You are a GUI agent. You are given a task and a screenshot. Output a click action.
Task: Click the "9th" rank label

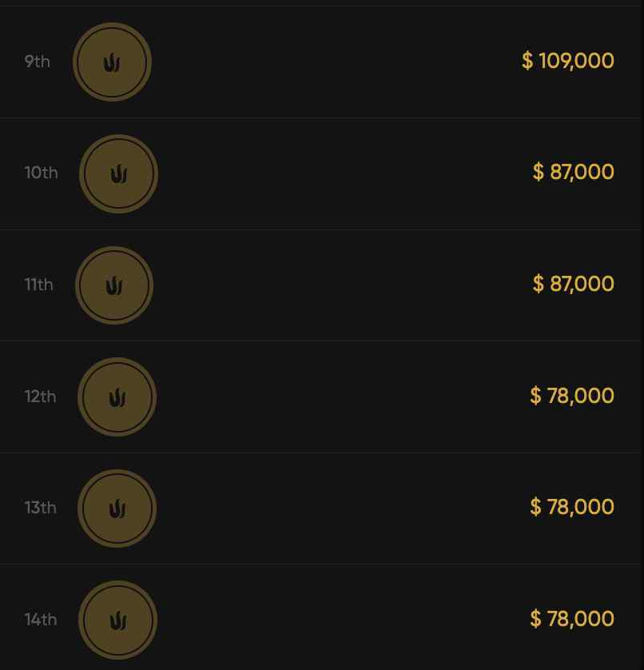click(38, 62)
